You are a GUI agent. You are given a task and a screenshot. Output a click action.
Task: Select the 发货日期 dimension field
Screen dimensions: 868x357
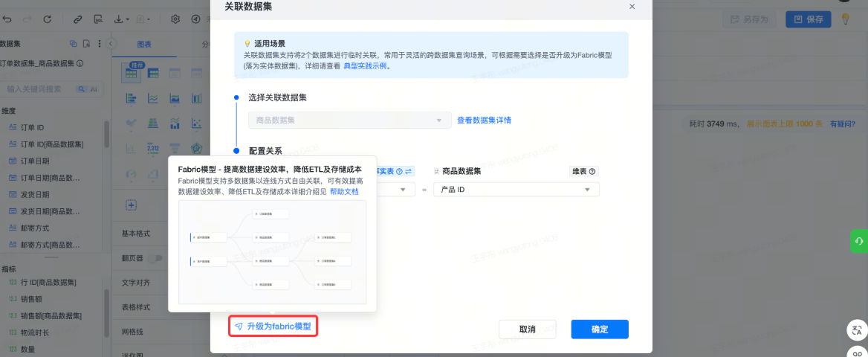[34, 195]
